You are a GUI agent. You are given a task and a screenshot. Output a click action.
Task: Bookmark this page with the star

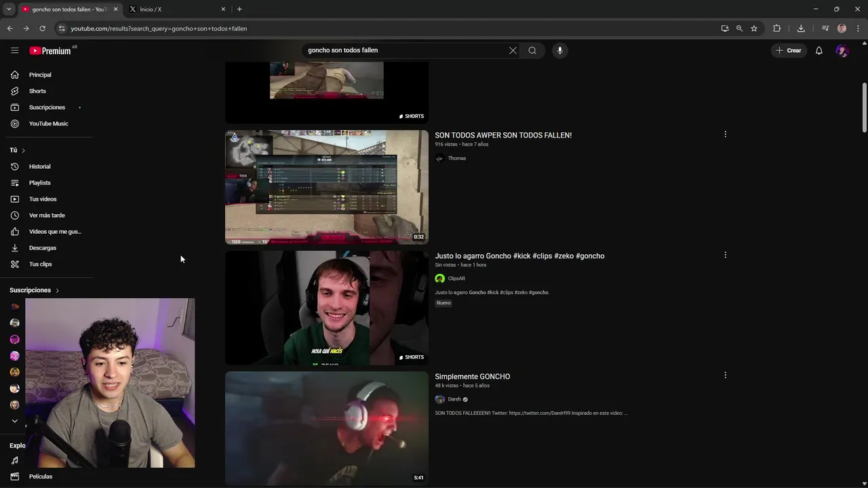(x=753, y=28)
